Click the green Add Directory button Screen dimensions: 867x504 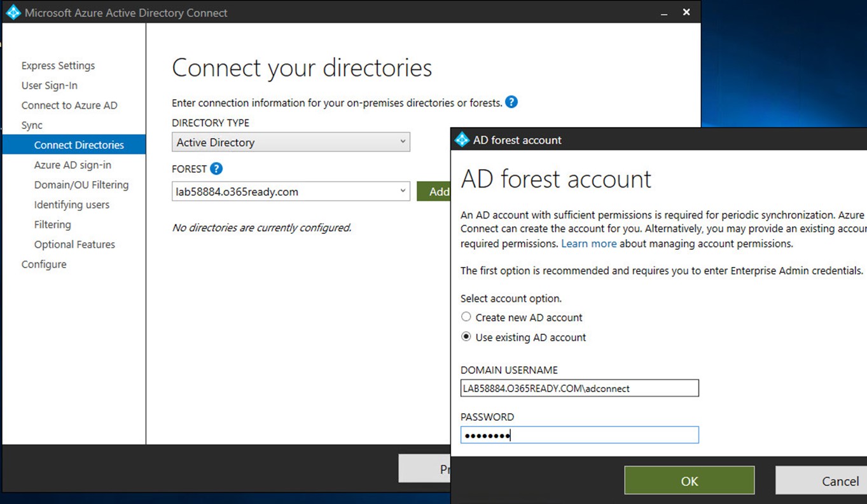pyautogui.click(x=434, y=191)
